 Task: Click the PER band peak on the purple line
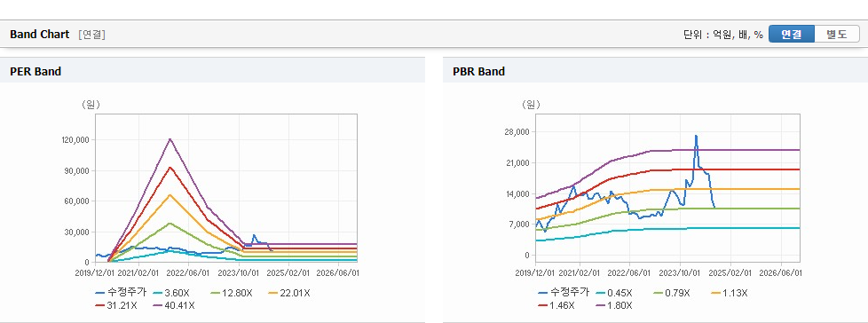(x=170, y=138)
